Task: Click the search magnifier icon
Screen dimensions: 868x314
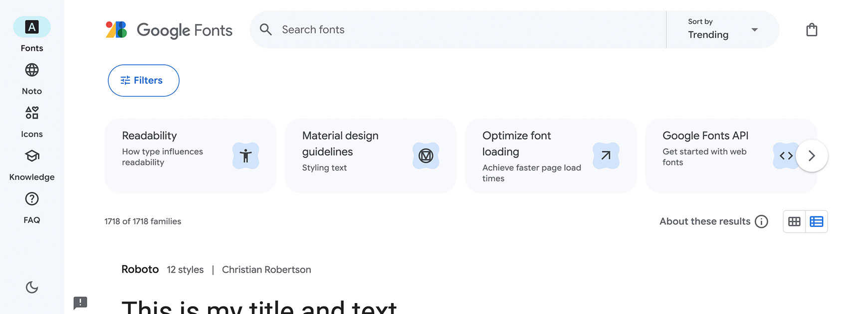Action: coord(265,29)
